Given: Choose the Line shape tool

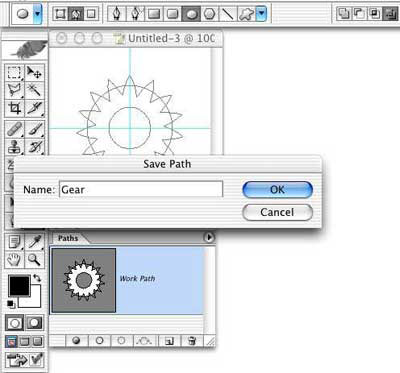Looking at the screenshot, I should click(x=228, y=14).
